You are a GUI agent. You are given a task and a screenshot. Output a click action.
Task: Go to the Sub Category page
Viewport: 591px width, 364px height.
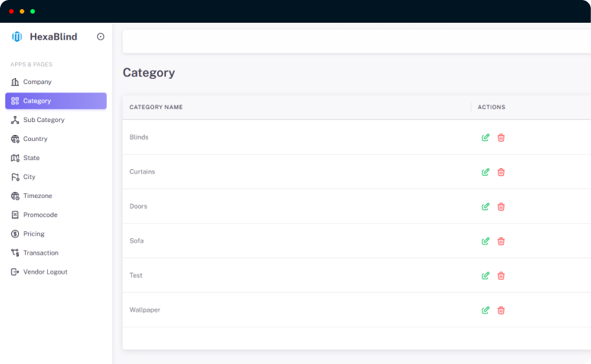click(x=43, y=120)
